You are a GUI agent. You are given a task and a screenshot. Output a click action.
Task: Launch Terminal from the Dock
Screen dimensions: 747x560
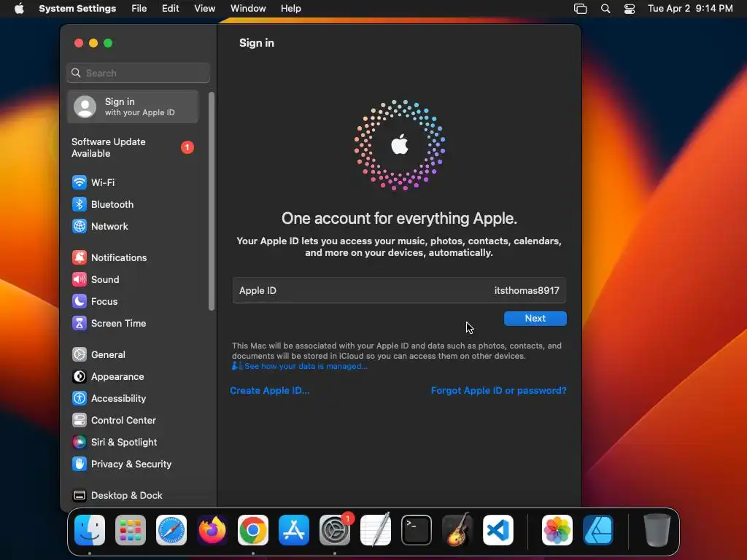417,530
